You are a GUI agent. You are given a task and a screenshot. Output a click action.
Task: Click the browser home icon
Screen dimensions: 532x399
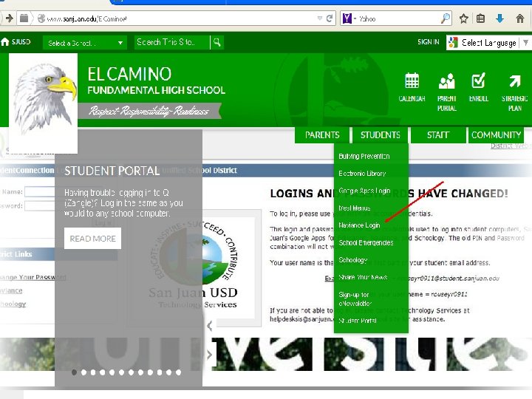(519, 18)
